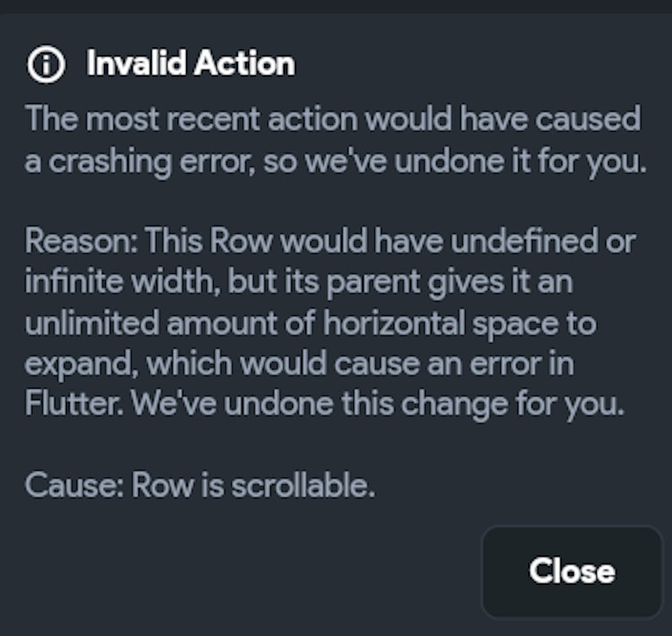Click the Close button
The width and height of the screenshot is (672, 636).
pyautogui.click(x=571, y=571)
